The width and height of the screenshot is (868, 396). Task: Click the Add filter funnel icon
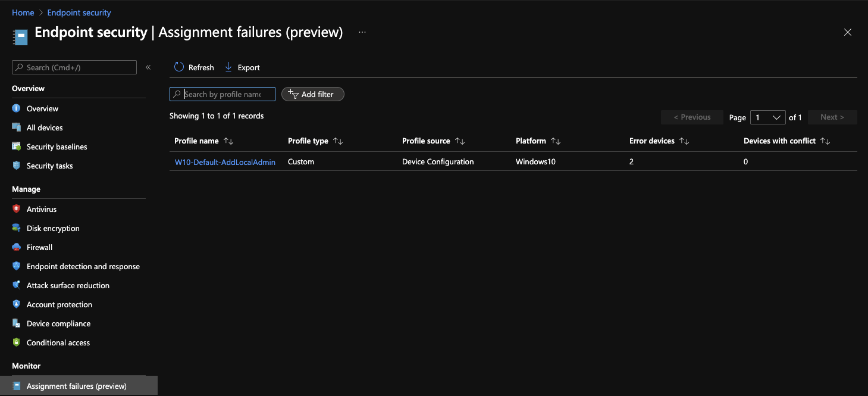pyautogui.click(x=293, y=94)
